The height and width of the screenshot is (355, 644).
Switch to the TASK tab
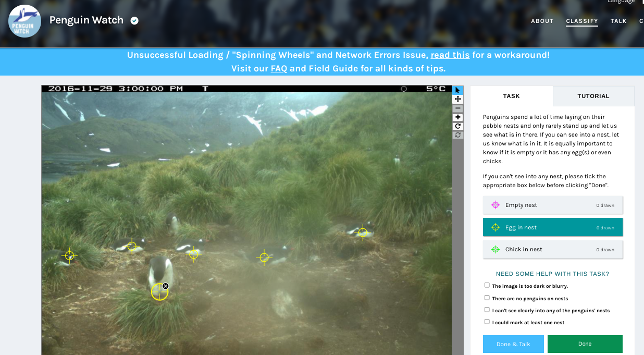512,96
